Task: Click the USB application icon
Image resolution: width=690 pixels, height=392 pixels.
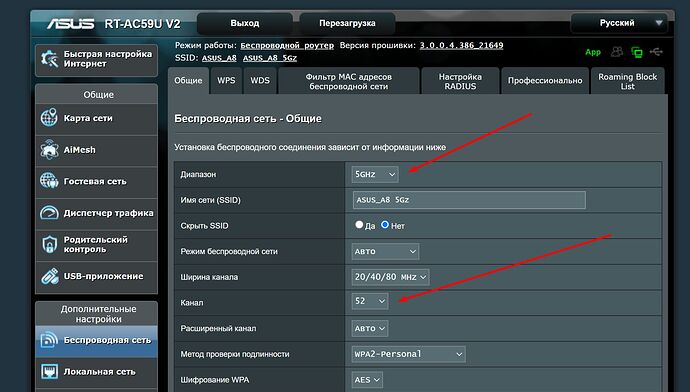Action: point(49,276)
